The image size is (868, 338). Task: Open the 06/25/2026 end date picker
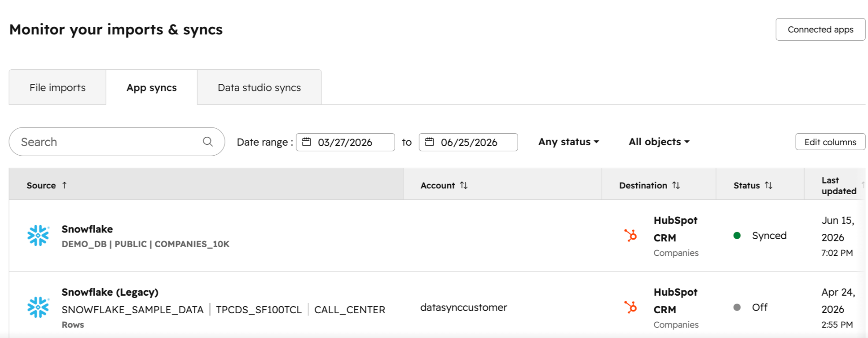(468, 142)
